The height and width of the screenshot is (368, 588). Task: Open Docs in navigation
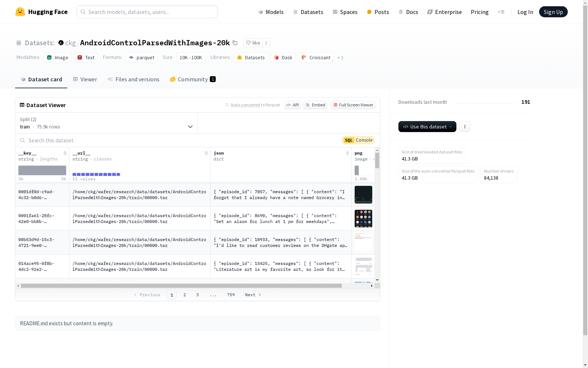tap(408, 12)
